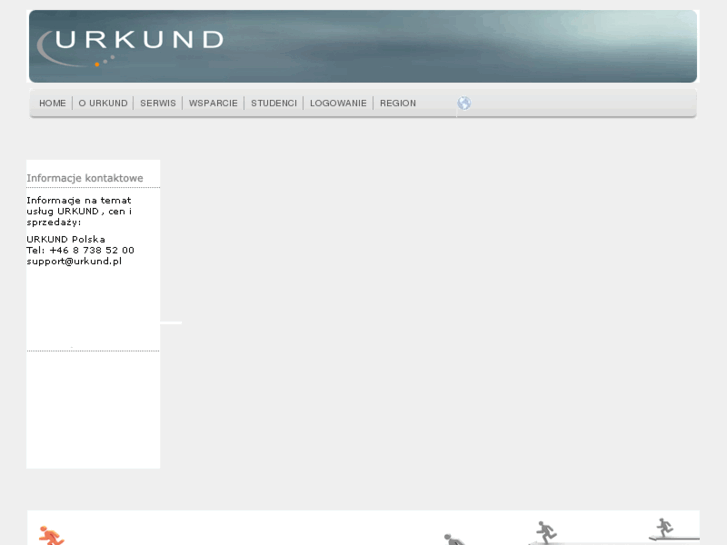Viewport: 727px width, 545px height.
Task: Select LOGOWANIE to log in
Action: coord(338,103)
